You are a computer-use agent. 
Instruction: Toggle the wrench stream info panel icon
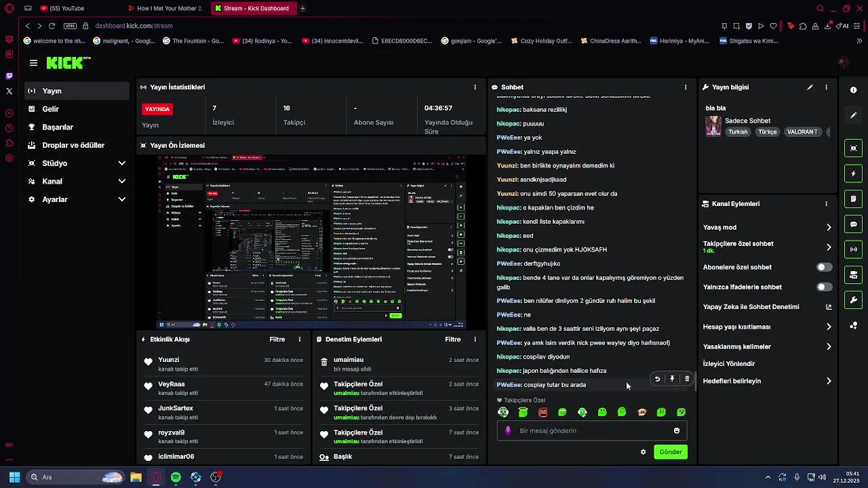click(853, 300)
